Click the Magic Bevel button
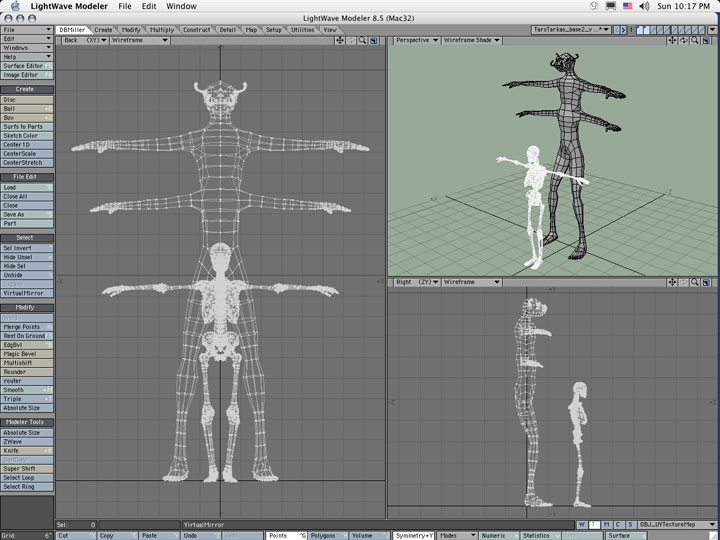This screenshot has height=540, width=720. (x=27, y=354)
